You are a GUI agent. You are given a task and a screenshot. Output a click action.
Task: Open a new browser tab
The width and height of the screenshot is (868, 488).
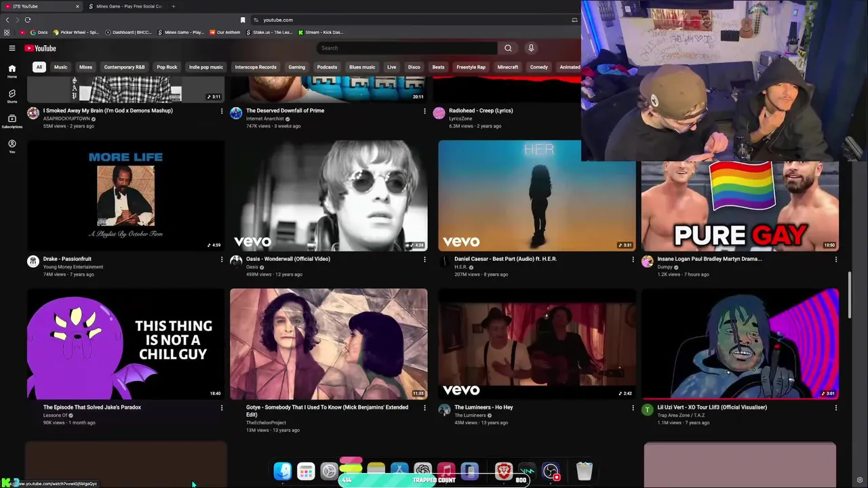(x=173, y=6)
